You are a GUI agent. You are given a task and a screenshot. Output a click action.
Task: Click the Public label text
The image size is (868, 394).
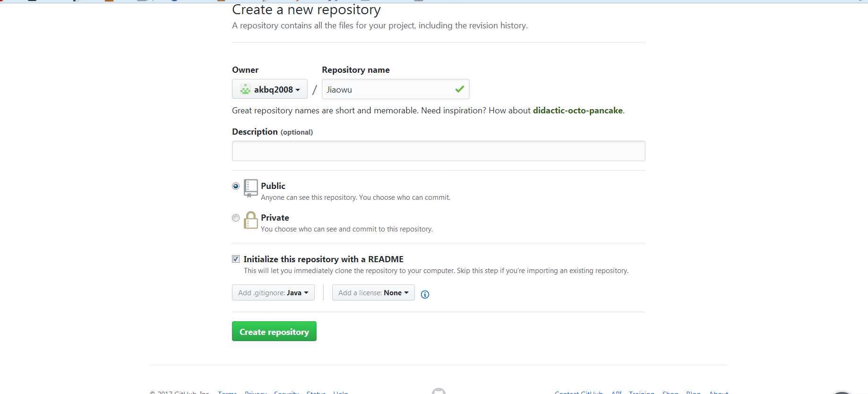(x=273, y=186)
